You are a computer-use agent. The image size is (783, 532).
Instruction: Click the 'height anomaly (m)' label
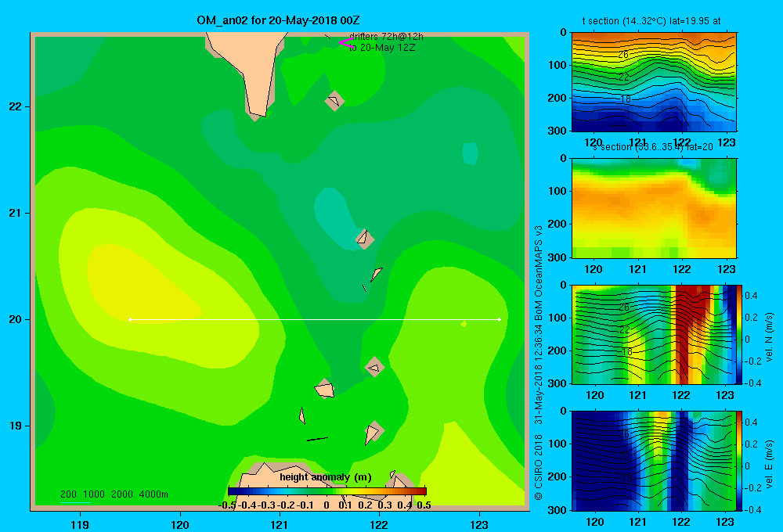pyautogui.click(x=326, y=477)
